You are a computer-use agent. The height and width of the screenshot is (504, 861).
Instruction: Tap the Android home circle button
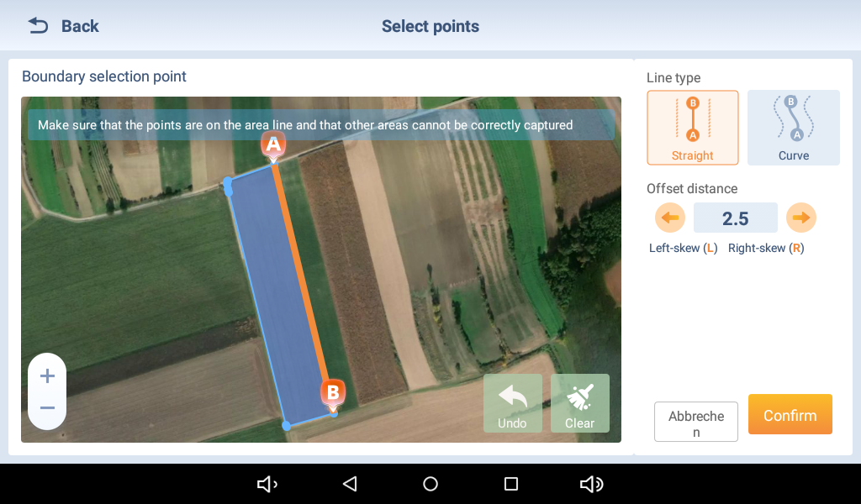(x=430, y=484)
